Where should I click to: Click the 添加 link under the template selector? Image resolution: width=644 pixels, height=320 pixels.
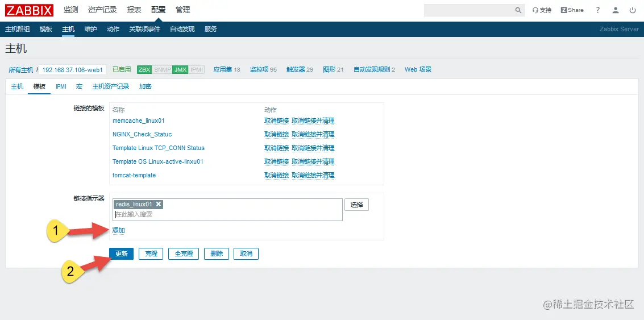coord(119,230)
